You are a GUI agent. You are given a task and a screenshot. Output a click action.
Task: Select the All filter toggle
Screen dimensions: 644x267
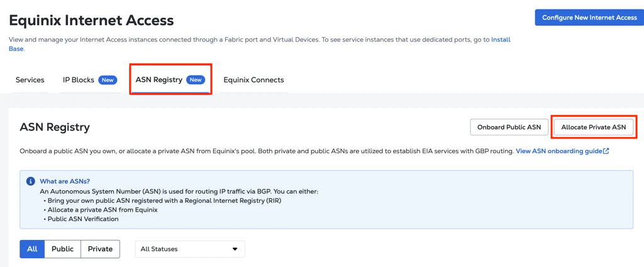coord(32,249)
